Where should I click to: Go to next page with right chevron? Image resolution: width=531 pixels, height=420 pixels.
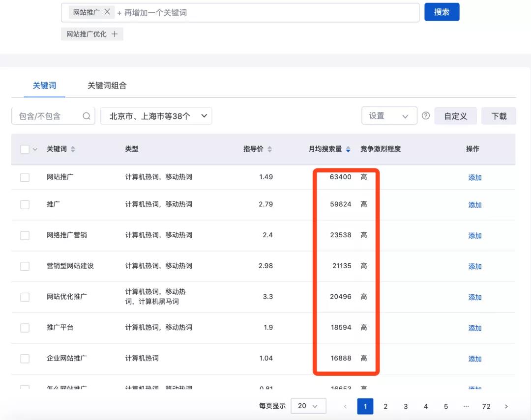506,406
